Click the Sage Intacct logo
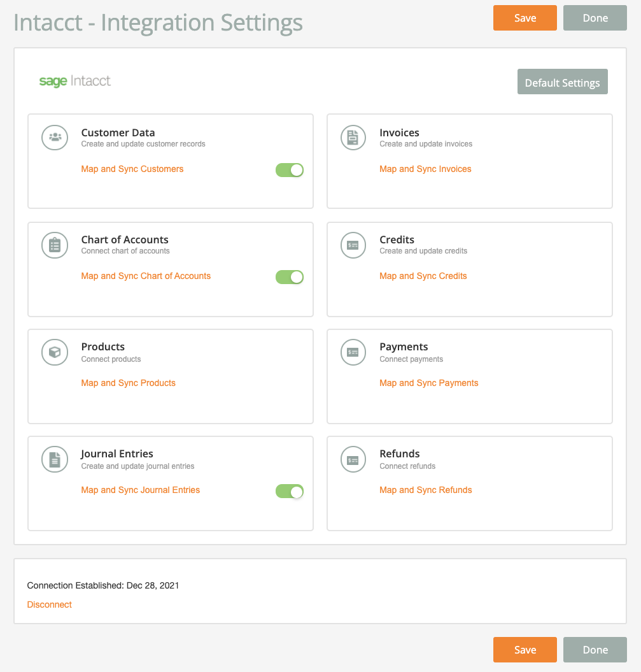 (x=75, y=81)
